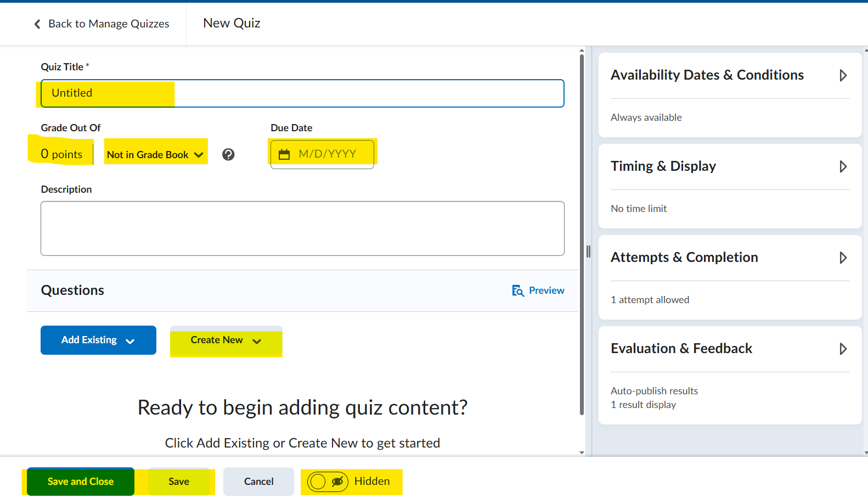Click the Preview magnifier icon
Screen dimensions: 868x503
[517, 290]
